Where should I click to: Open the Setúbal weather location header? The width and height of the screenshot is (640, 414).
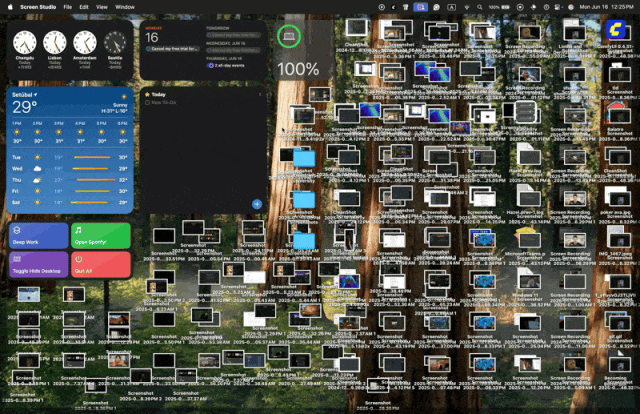click(x=24, y=95)
